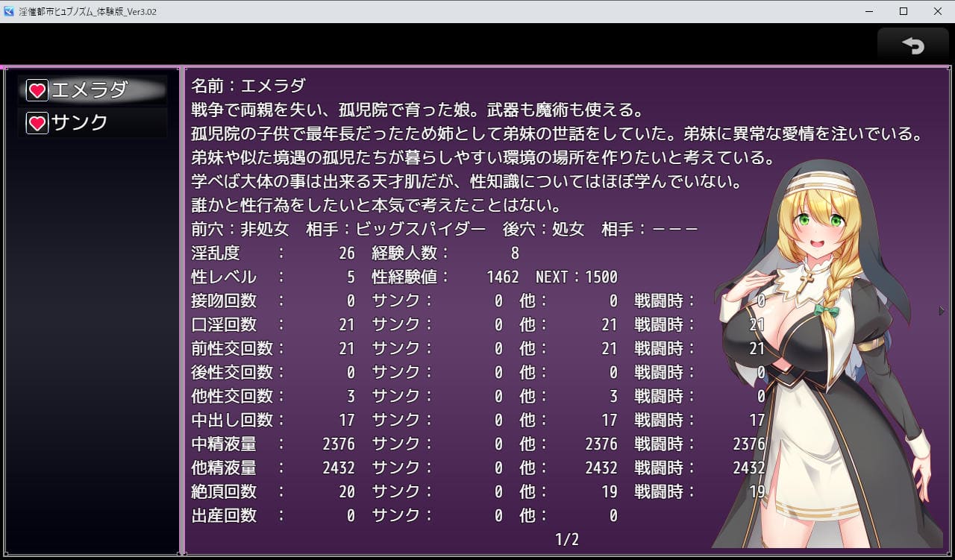Select エメラダ in the character list

91,90
